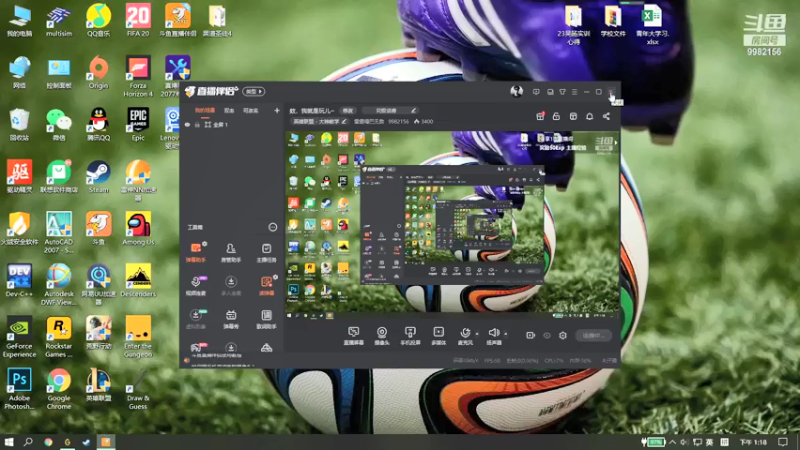Toggle the lock of the 全屏1 source
800x450 pixels.
click(197, 124)
